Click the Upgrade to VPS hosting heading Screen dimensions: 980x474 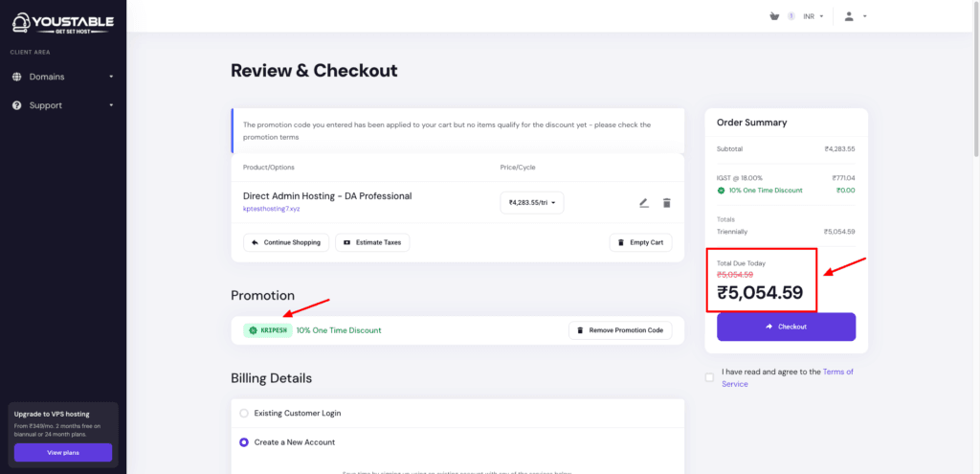[x=52, y=414]
